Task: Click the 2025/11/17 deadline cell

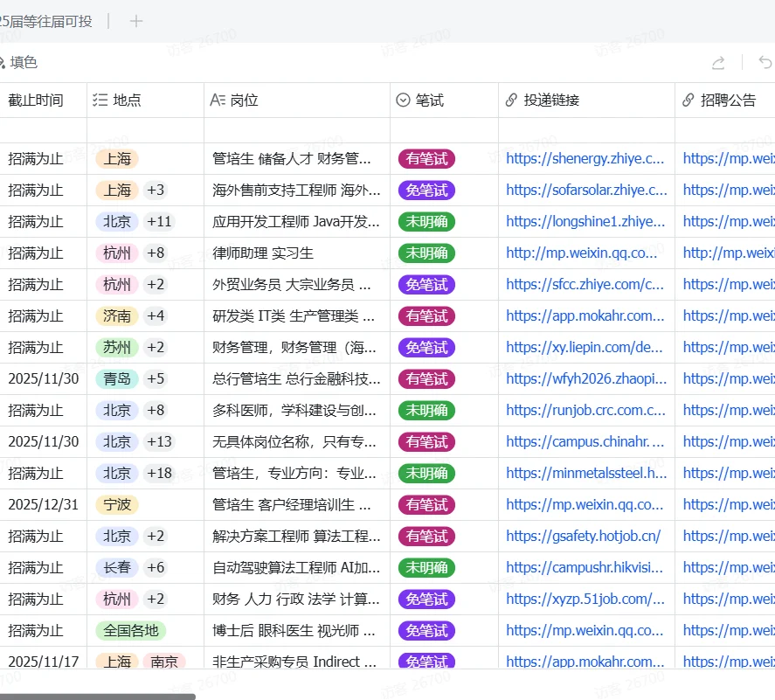Action: click(x=44, y=660)
